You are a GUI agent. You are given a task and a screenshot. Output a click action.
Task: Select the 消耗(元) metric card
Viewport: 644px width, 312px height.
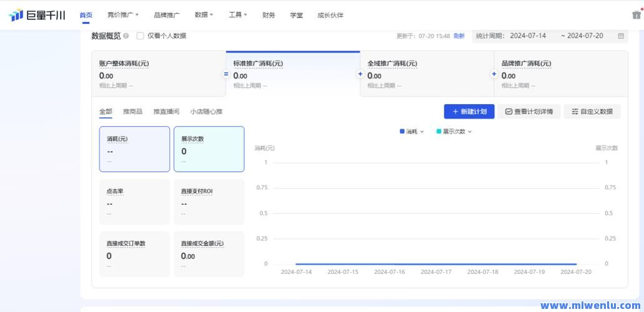pos(134,149)
